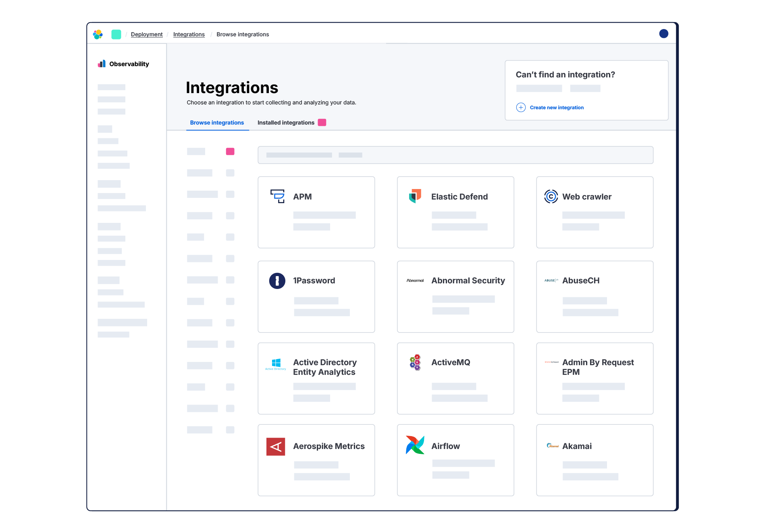The image size is (765, 532).
Task: Click the Create new integration link
Action: [557, 108]
